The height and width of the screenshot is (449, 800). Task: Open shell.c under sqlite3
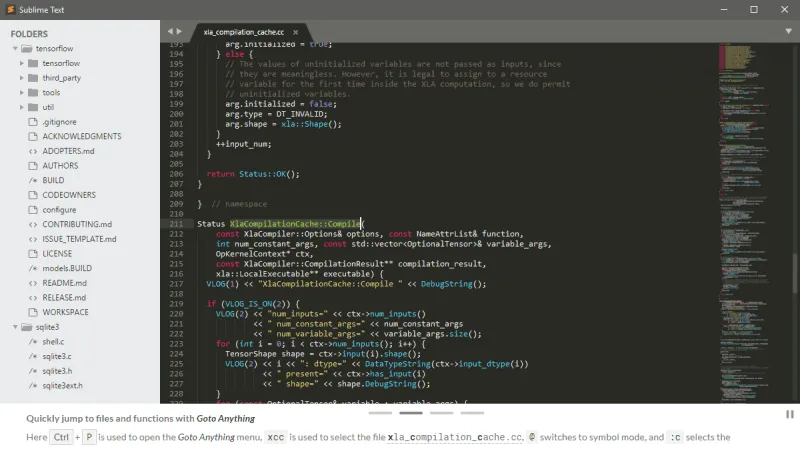pyautogui.click(x=53, y=342)
